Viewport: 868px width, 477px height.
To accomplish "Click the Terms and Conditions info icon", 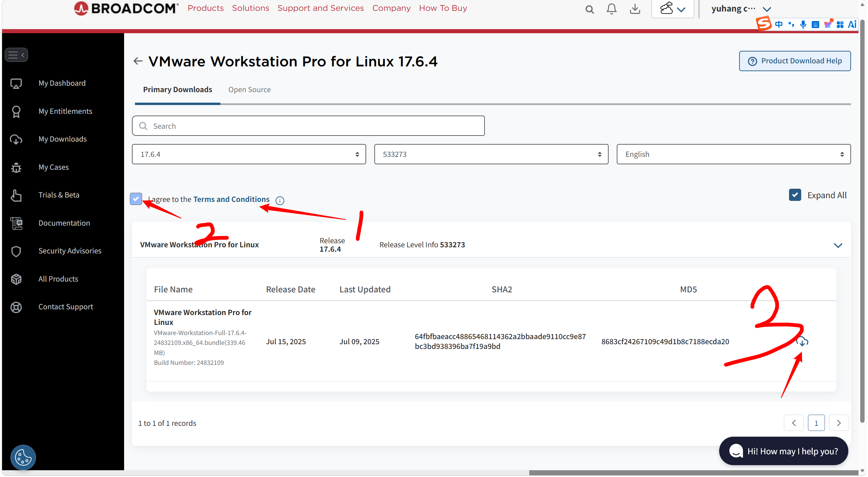I will tap(280, 201).
